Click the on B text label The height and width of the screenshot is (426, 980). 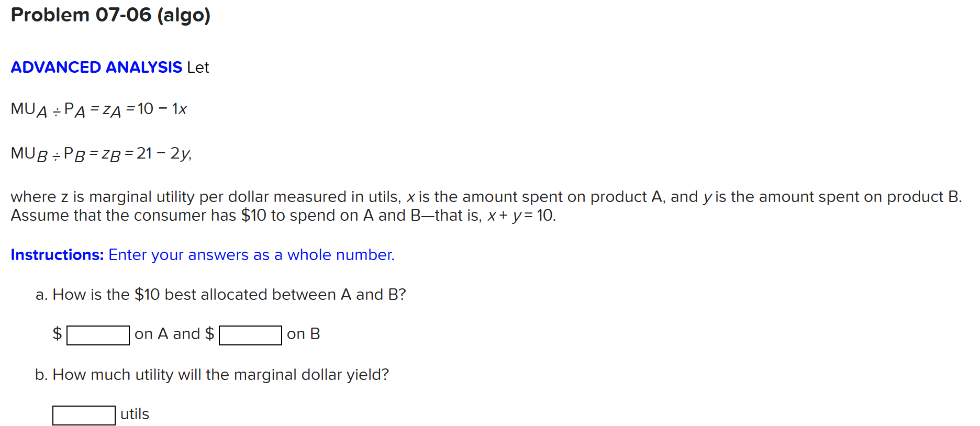[303, 333]
